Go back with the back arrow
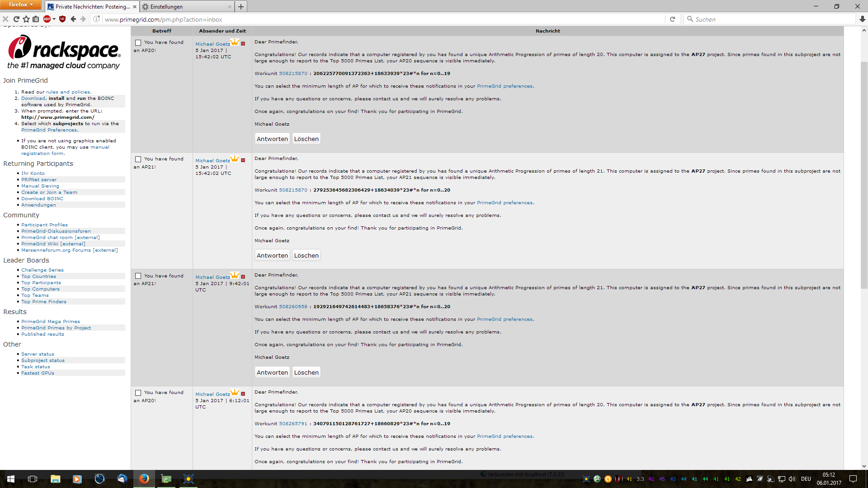 73,19
